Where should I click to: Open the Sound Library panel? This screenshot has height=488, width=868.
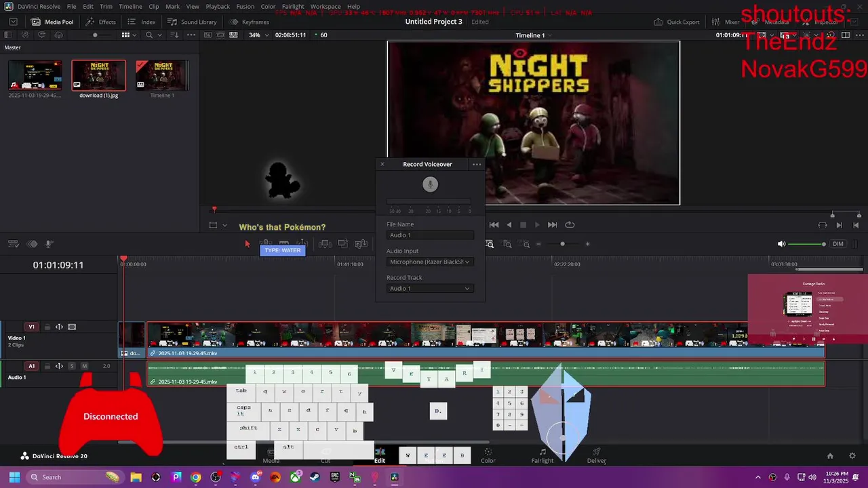(x=192, y=22)
